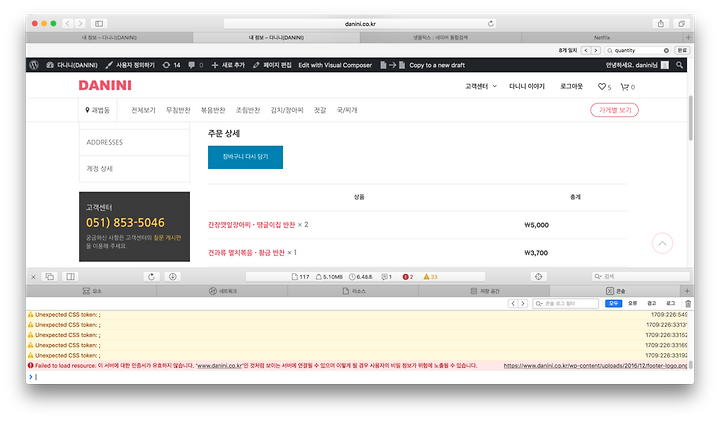The width and height of the screenshot is (720, 421).
Task: Open the WordPress logo menu
Action: 34,65
